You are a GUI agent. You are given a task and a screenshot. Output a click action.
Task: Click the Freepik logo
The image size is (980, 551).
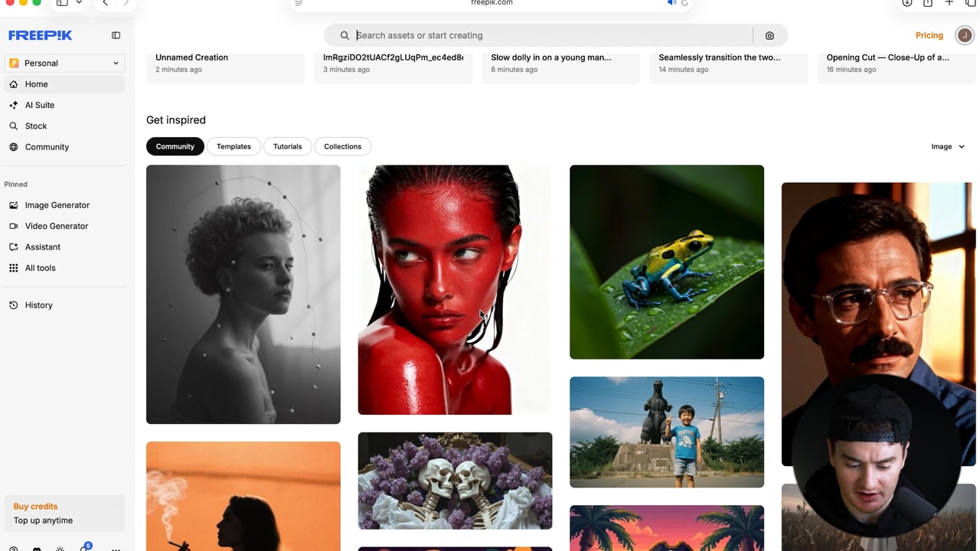click(x=40, y=35)
